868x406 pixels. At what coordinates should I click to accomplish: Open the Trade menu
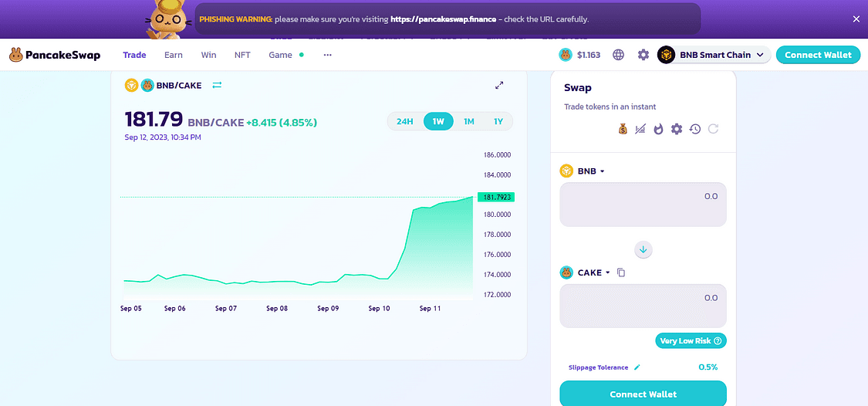(x=134, y=55)
